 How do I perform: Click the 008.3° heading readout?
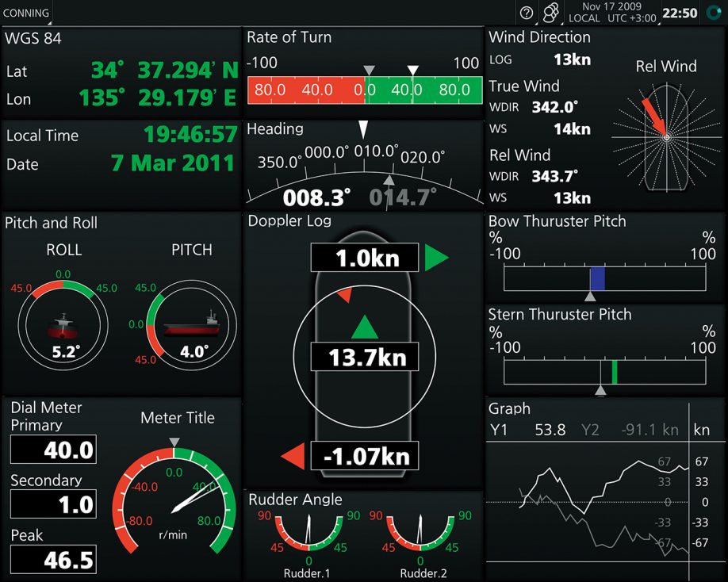click(317, 197)
